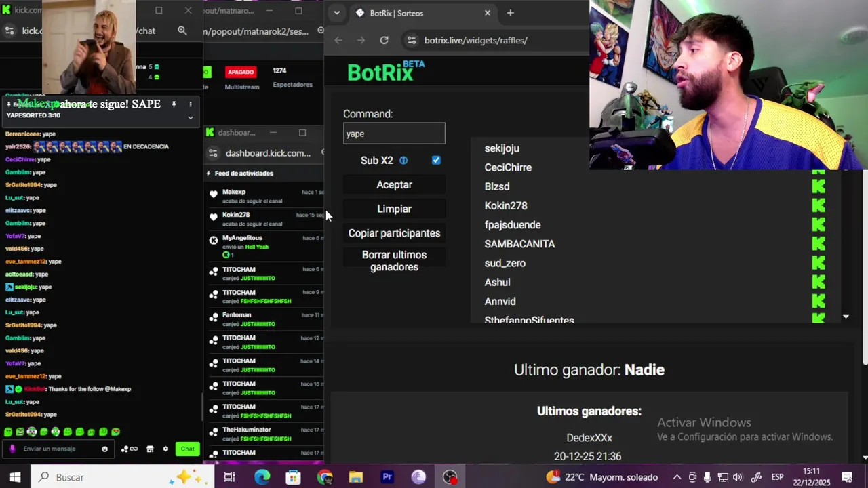Open the volume control in system tray
Viewport: 868px width, 488px height.
[x=738, y=477]
